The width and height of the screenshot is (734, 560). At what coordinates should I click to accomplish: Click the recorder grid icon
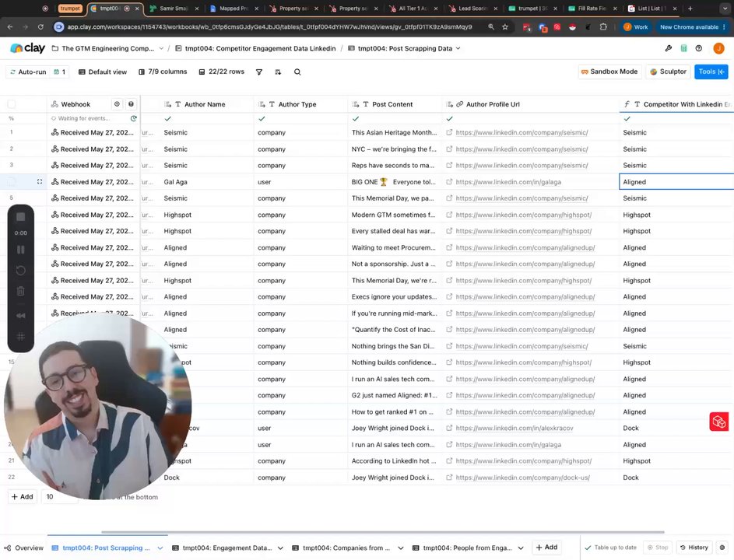click(20, 336)
